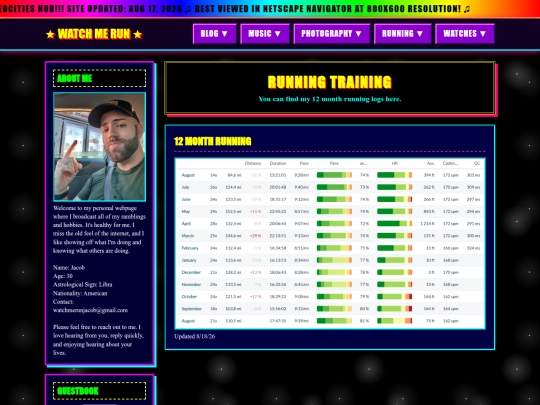540x405 pixels.
Task: Select the July row month label
Action: 185,187
